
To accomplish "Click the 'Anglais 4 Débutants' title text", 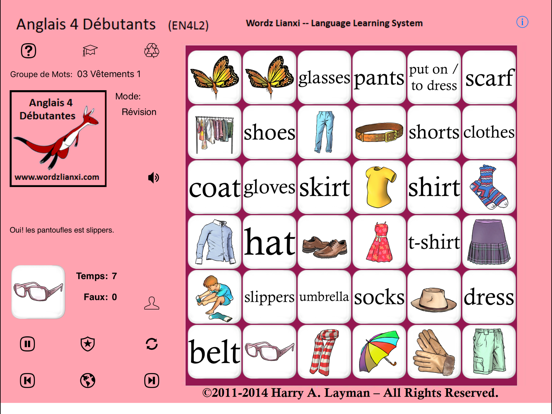I will click(x=86, y=25).
